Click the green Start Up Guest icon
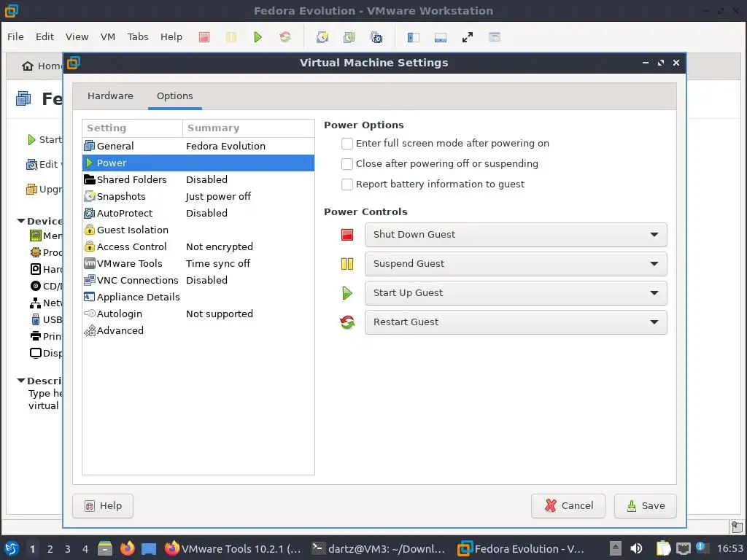This screenshot has height=560, width=747. coord(347,293)
